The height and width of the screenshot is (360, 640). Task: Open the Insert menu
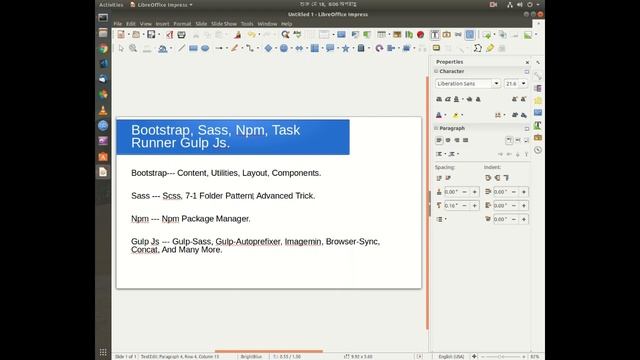click(162, 24)
